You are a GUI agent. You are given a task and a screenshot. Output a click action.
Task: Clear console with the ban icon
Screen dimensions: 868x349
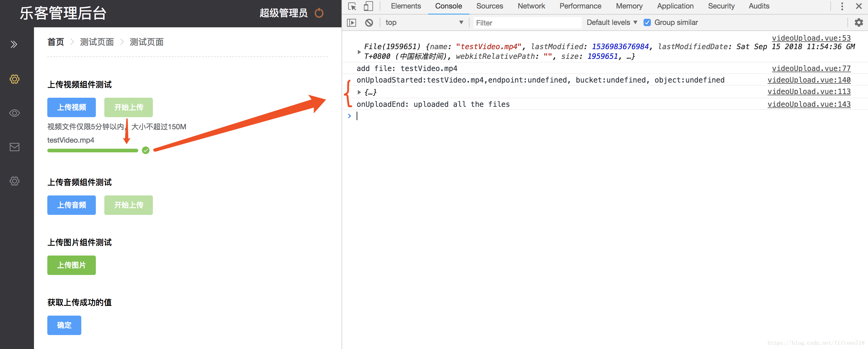point(369,22)
